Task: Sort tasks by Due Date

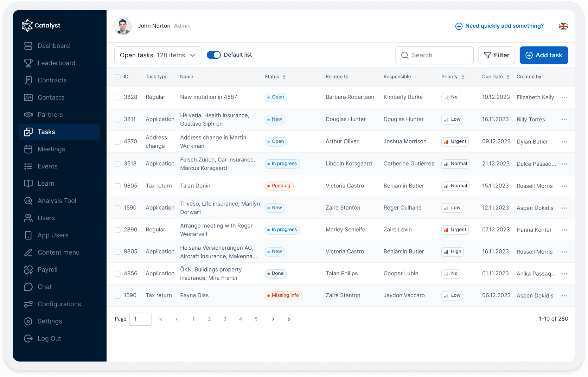Action: click(508, 77)
